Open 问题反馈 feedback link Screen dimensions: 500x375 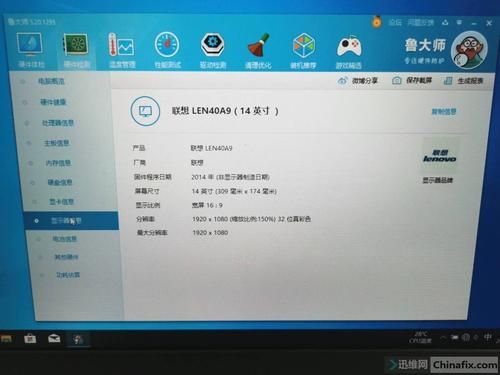421,23
